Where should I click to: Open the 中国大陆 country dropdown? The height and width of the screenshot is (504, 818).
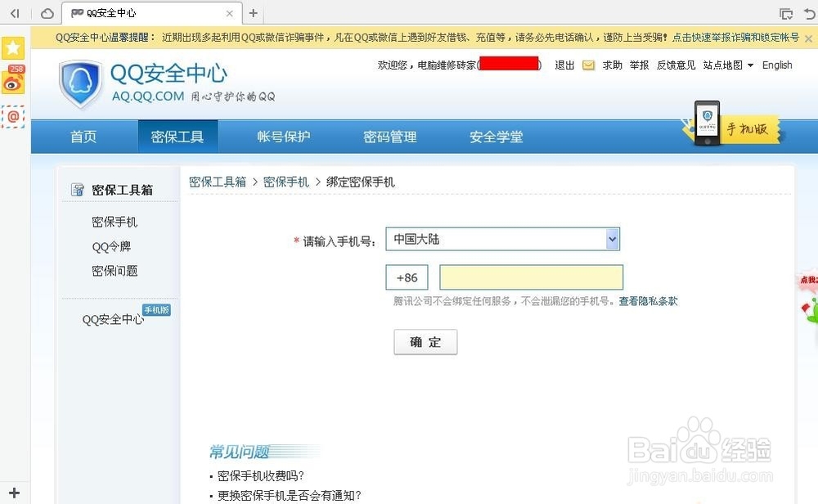(503, 239)
